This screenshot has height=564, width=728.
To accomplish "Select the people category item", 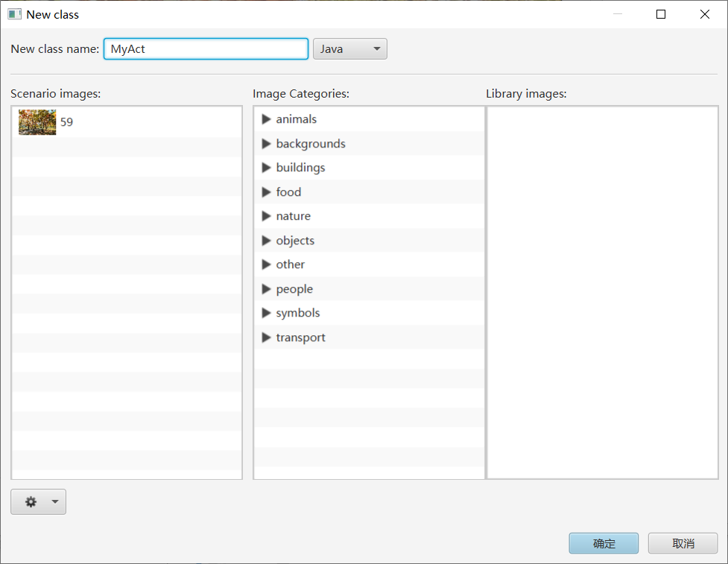I will 294,289.
